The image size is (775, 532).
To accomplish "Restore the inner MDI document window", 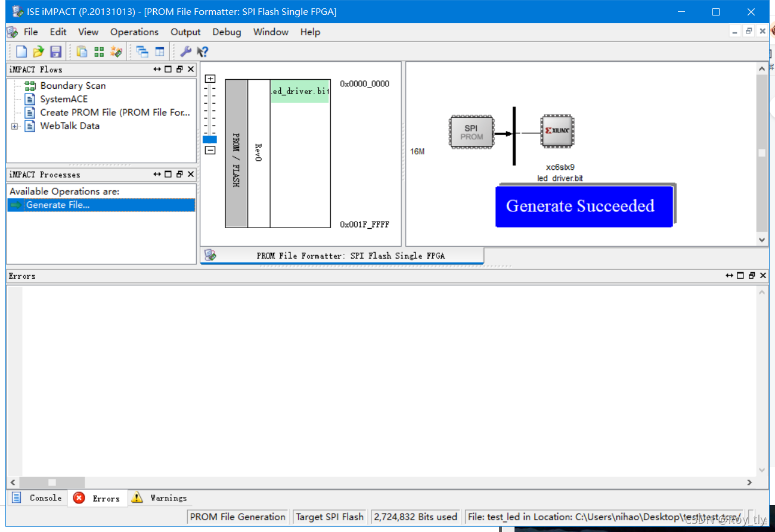I will (x=749, y=32).
